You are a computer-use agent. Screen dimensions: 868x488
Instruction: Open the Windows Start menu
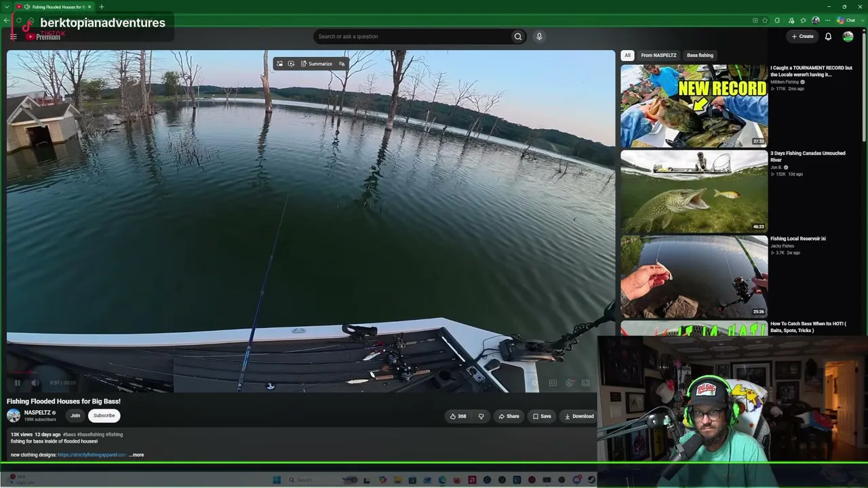pos(277,480)
